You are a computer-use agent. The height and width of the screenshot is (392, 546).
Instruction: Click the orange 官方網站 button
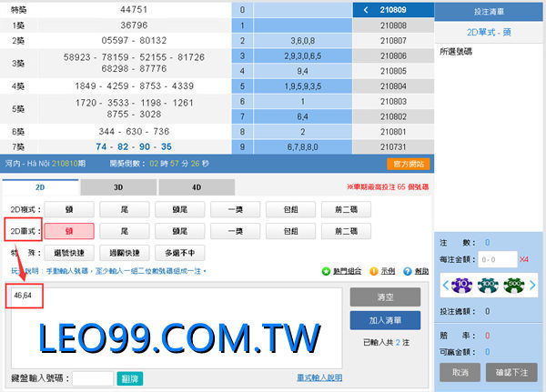[x=408, y=164]
